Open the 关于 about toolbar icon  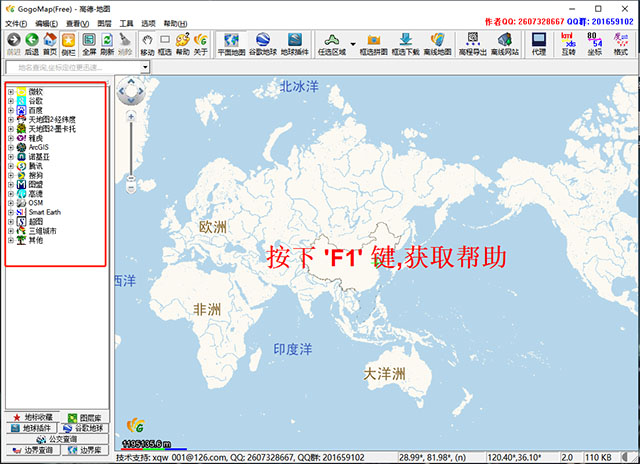pos(200,40)
